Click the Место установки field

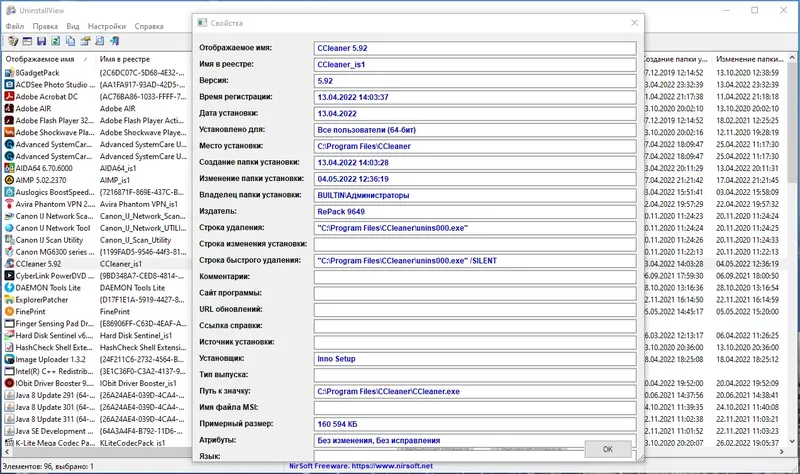pos(475,146)
